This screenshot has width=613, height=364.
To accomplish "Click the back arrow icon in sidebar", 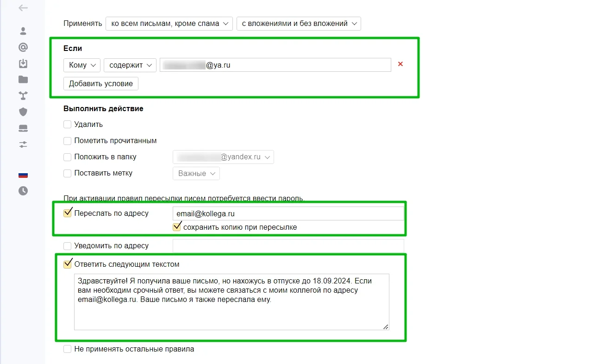I will (x=23, y=8).
